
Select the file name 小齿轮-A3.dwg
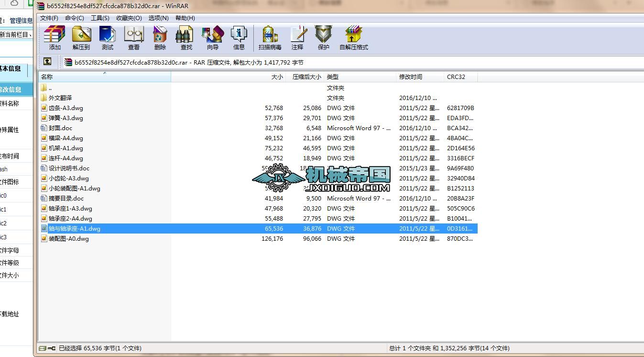[x=69, y=178]
